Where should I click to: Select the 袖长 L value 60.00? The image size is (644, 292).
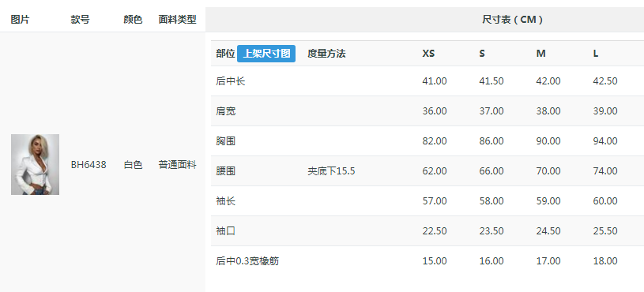(x=605, y=201)
